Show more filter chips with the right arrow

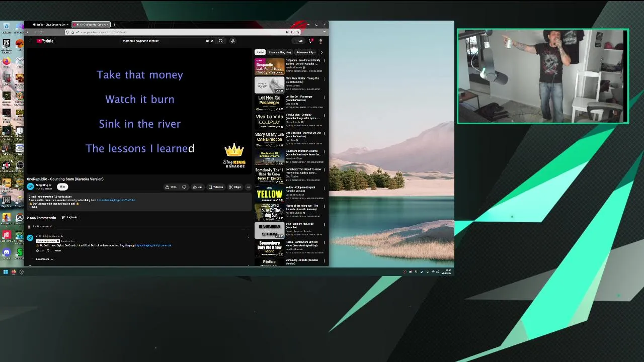click(x=321, y=52)
